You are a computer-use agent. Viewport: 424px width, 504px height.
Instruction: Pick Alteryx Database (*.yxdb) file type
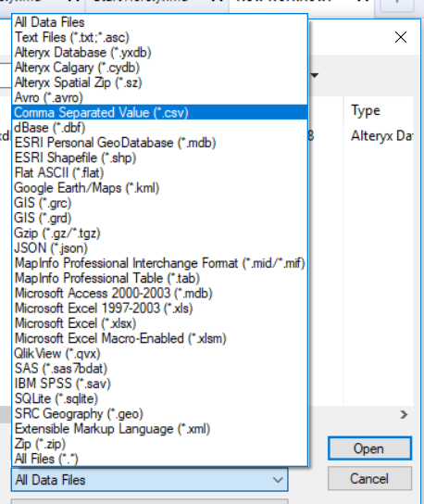[159, 53]
